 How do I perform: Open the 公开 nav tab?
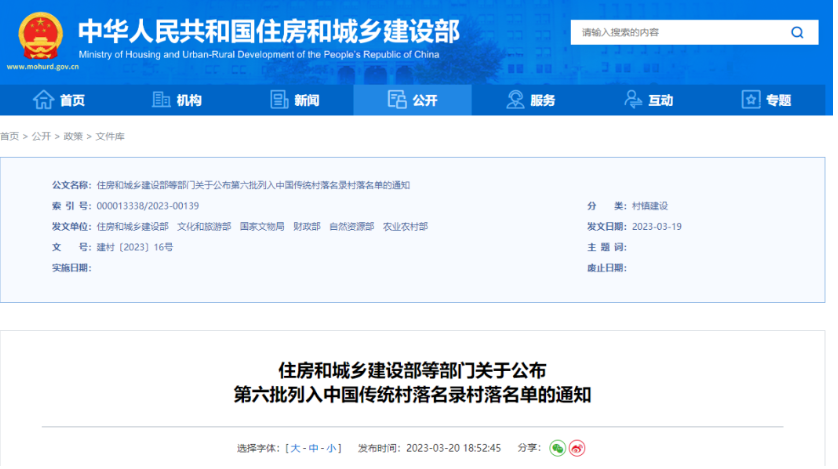(x=414, y=100)
